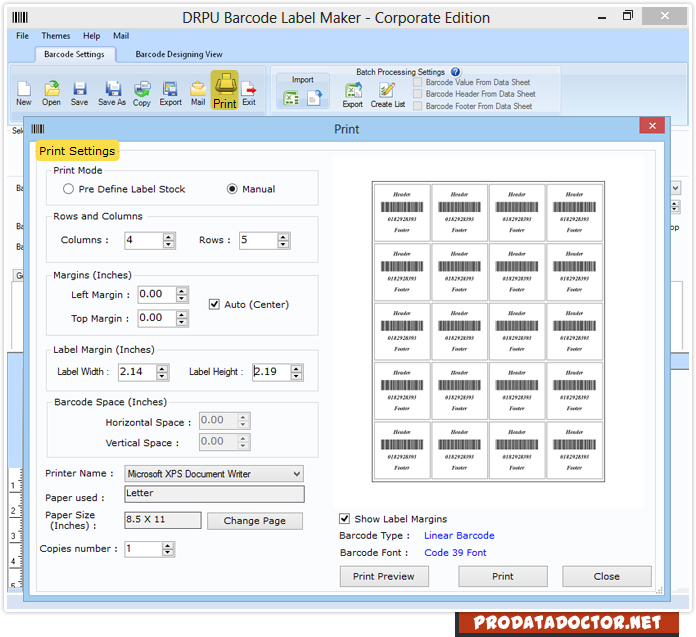Click the barcode icon in Print dialog title
The width and height of the screenshot is (696, 637).
tap(38, 129)
